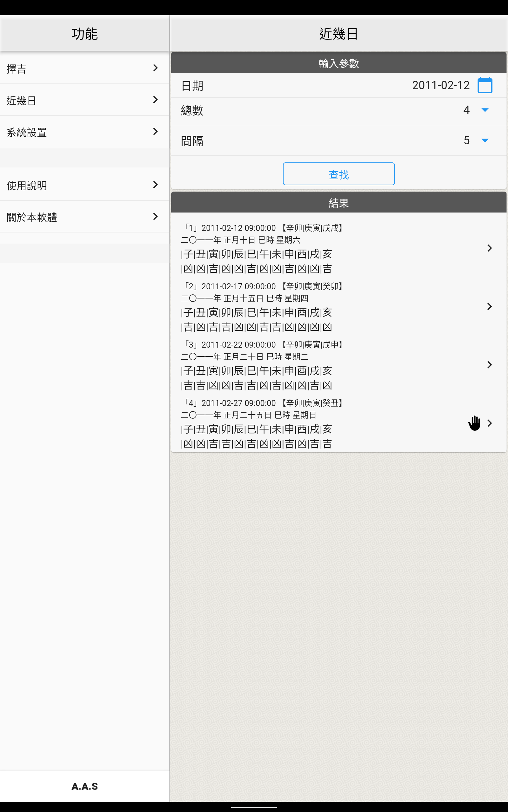Image resolution: width=508 pixels, height=812 pixels.
Task: Click the 日期 field label
Action: click(192, 86)
